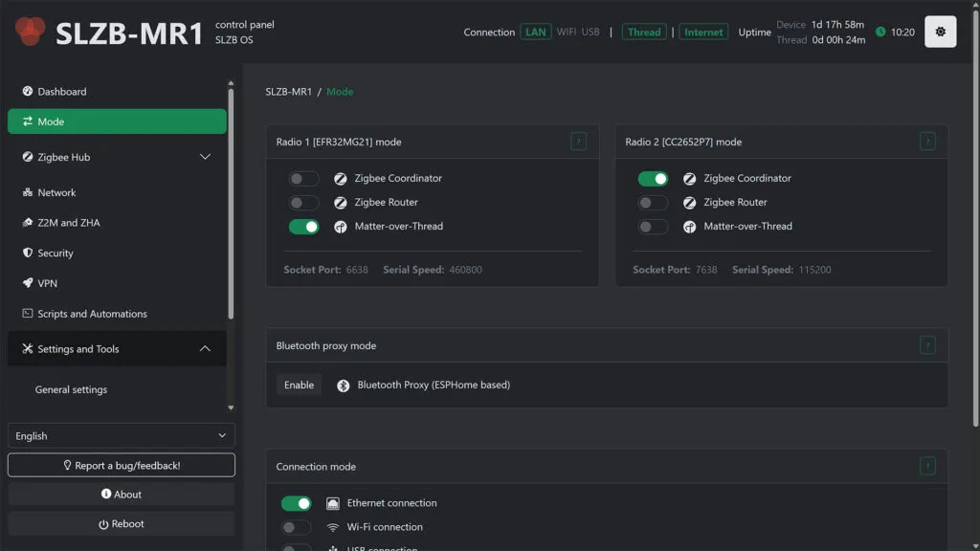
Task: Open help for Radio 1 mode panel
Action: click(578, 142)
